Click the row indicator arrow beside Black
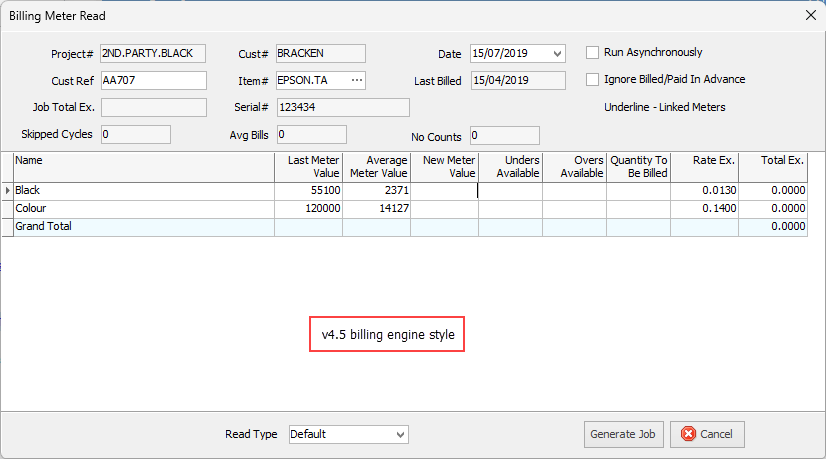This screenshot has height=459, width=826. point(8,190)
